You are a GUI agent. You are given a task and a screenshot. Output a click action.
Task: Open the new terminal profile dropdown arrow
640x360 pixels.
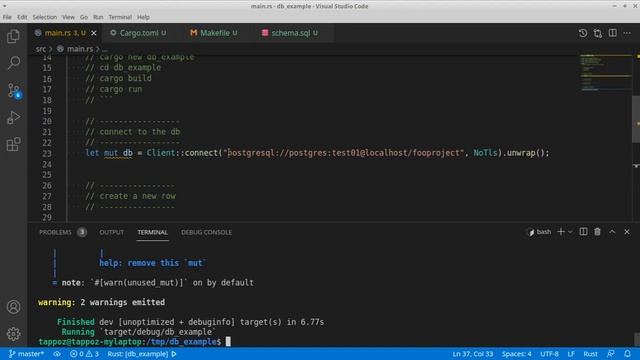click(x=570, y=232)
